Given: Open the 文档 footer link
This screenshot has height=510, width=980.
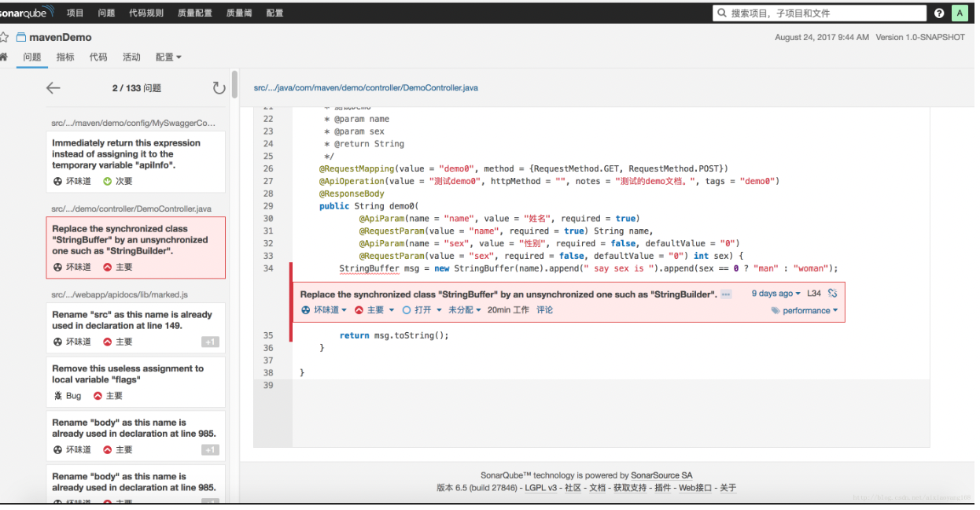Looking at the screenshot, I should [598, 488].
